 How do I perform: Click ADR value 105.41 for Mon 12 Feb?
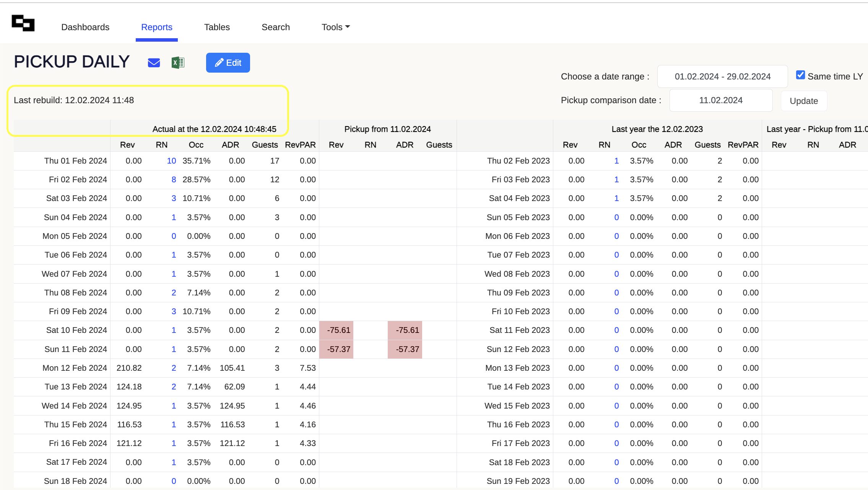click(x=232, y=368)
